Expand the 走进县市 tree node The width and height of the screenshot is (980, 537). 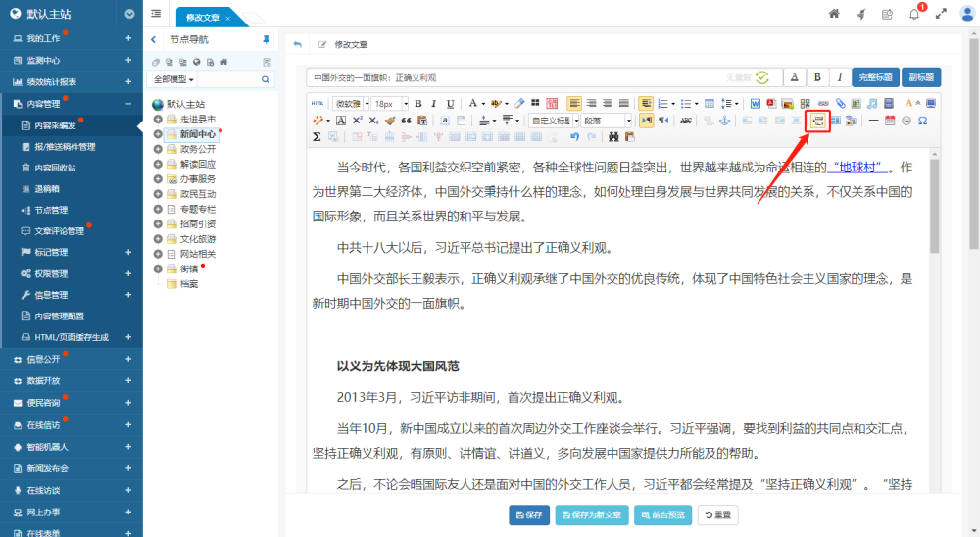(158, 119)
